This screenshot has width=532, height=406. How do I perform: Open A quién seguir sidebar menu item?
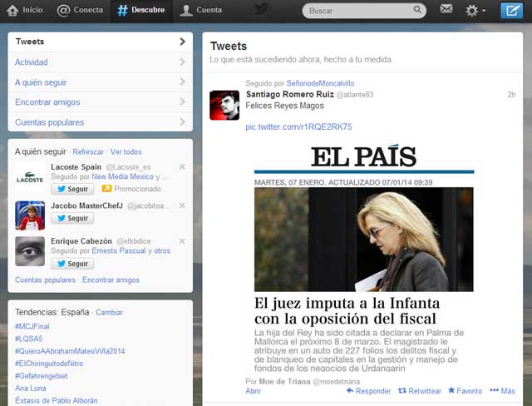click(x=100, y=82)
